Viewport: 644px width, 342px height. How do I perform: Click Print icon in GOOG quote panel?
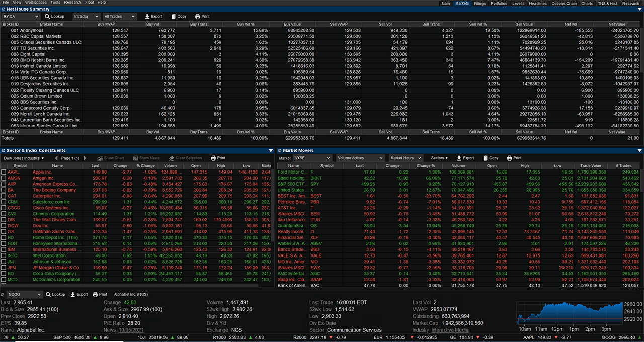95,294
